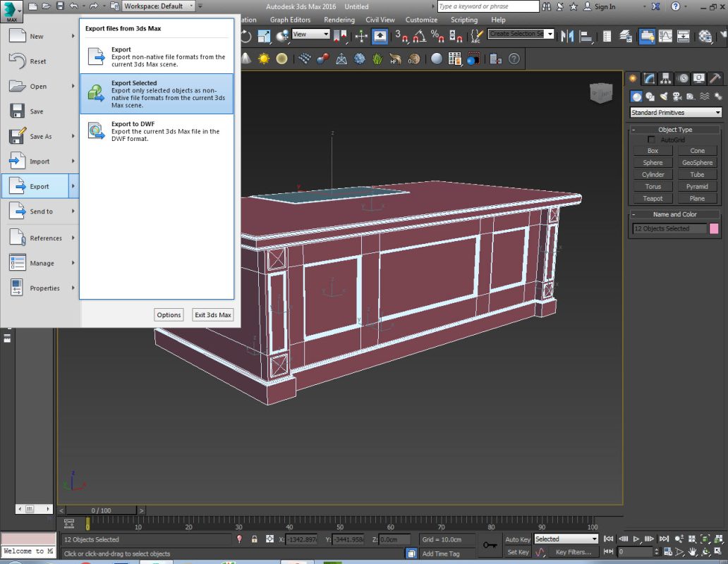Image resolution: width=728 pixels, height=564 pixels.
Task: Open the Hierarchy panel tab
Action: click(x=665, y=78)
